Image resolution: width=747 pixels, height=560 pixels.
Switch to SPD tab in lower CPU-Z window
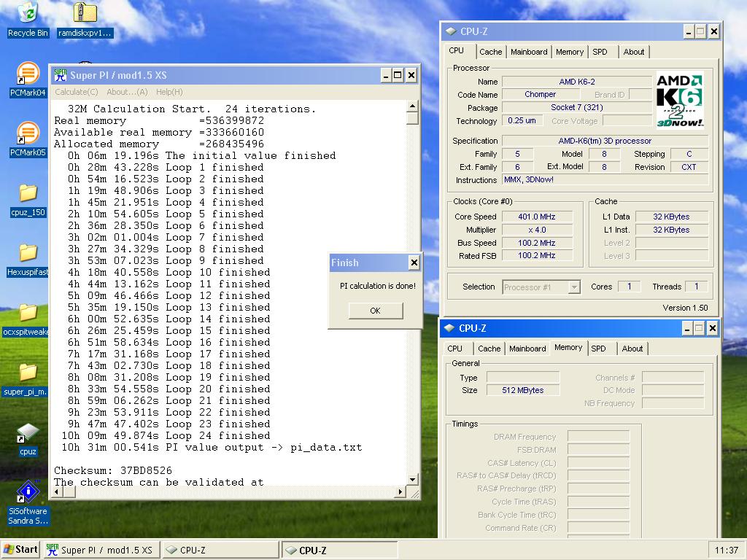(598, 349)
